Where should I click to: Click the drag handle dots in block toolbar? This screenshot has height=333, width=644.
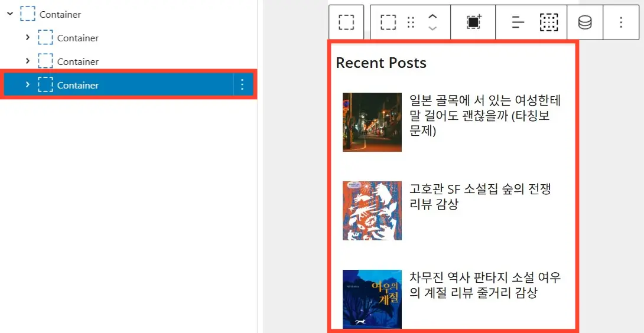point(410,22)
